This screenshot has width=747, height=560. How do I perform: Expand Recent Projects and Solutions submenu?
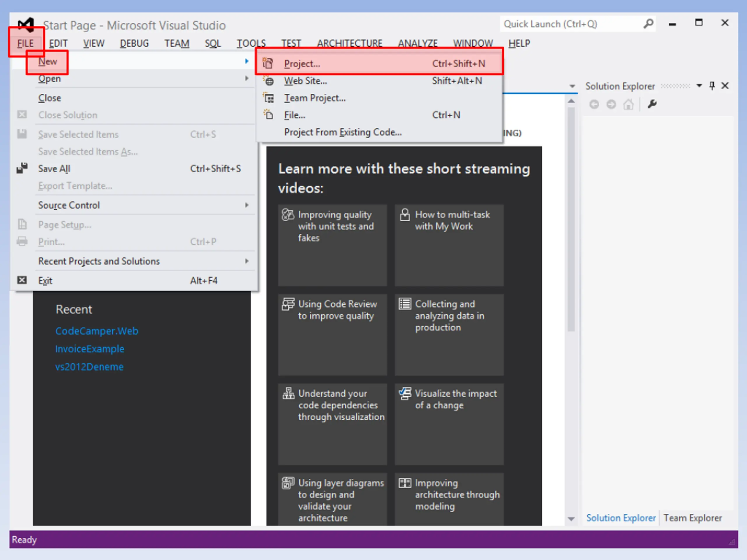(135, 261)
